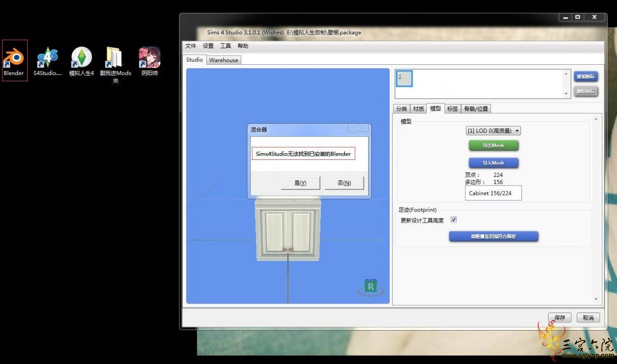Image resolution: width=617 pixels, height=364 pixels.
Task: Open the 帮助 menu
Action: (243, 46)
